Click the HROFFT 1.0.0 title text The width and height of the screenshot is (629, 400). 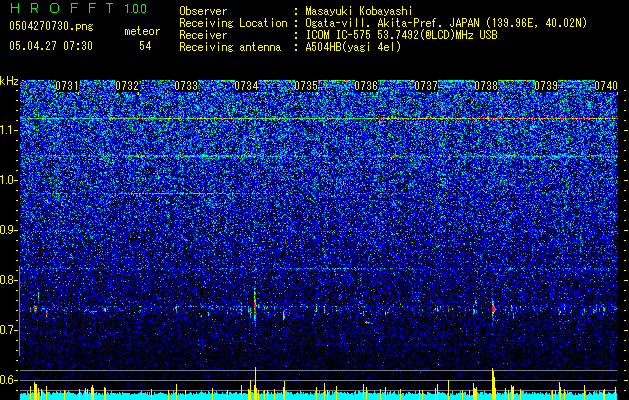(x=78, y=8)
